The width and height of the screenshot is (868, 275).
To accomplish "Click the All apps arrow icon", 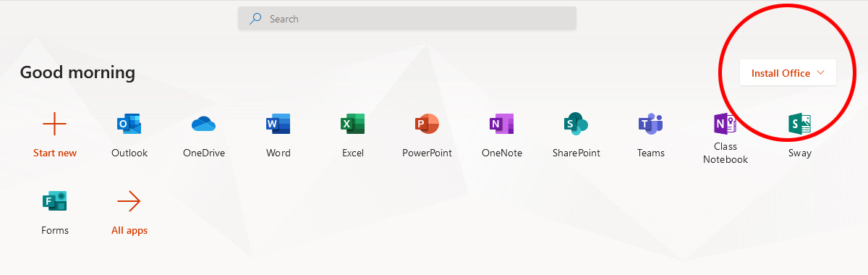I will (x=129, y=201).
